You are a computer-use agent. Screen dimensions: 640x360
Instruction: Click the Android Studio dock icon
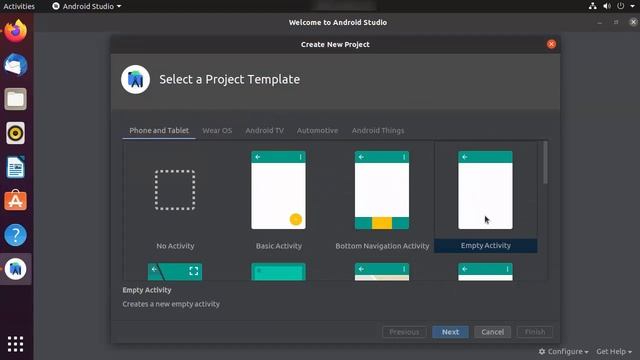click(x=16, y=269)
